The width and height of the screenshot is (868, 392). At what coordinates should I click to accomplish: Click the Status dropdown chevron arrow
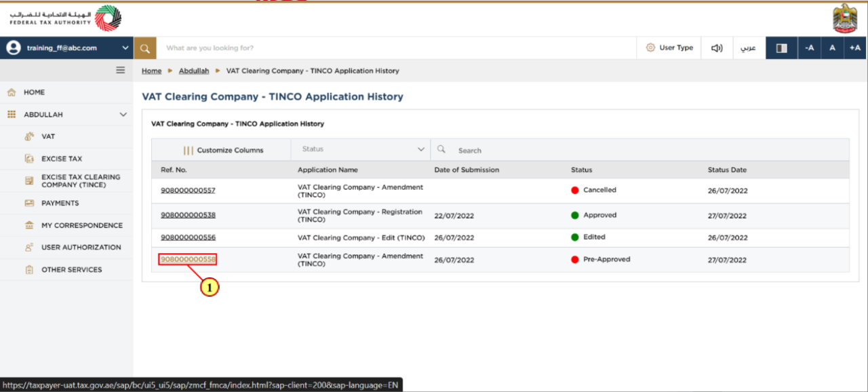420,149
